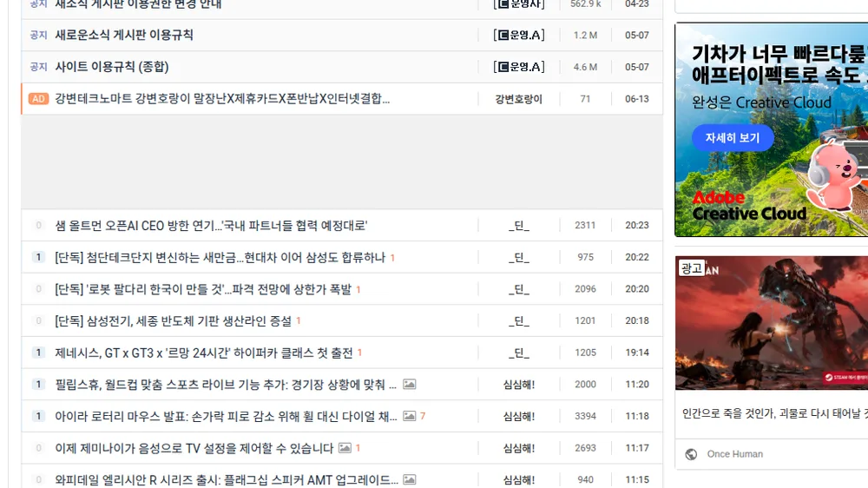Click the 공지 label beside 사이트 이용규칙
The height and width of the screenshot is (488, 868).
[39, 67]
